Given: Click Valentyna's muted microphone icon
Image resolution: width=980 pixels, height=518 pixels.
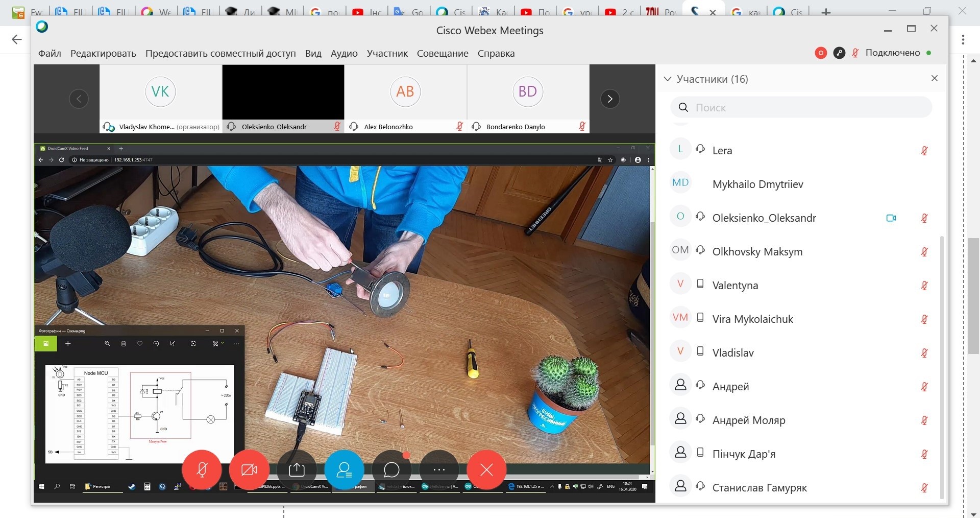Looking at the screenshot, I should (x=924, y=286).
